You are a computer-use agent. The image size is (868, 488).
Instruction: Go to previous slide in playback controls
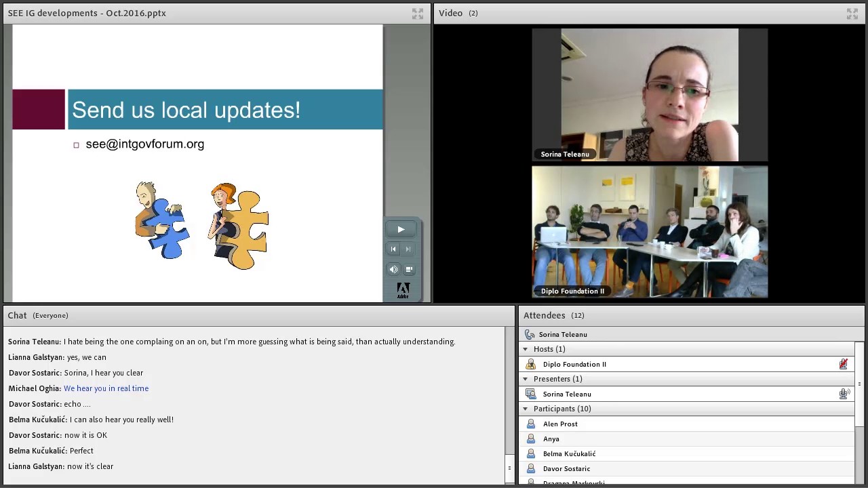tap(393, 249)
